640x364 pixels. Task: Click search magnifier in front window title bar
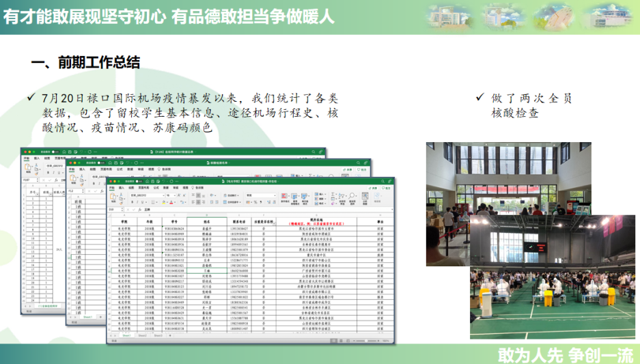click(x=383, y=182)
